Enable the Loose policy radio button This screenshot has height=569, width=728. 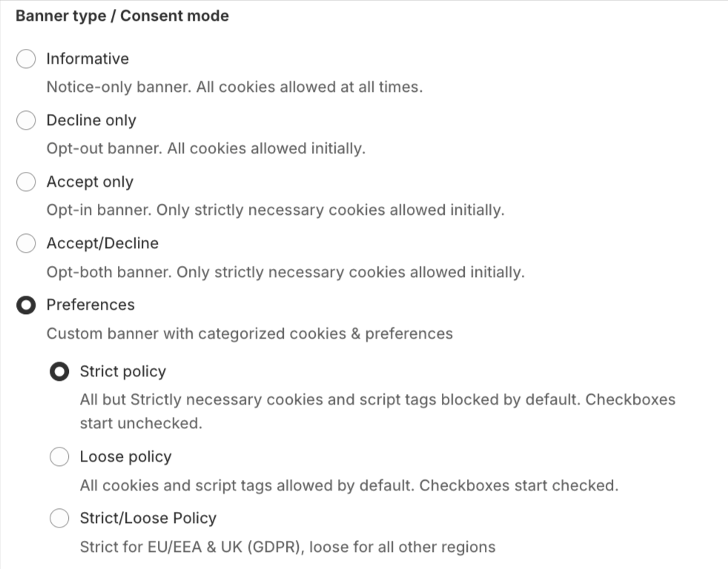click(x=59, y=457)
